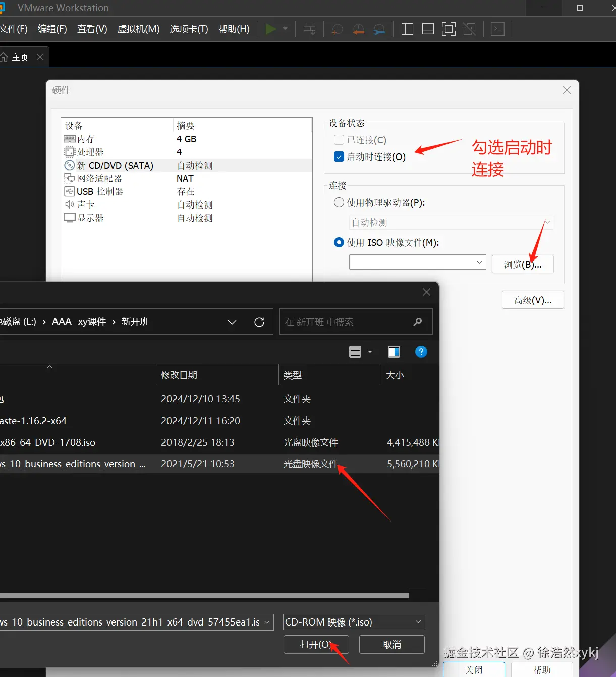Select the 使用物理驱动器(P) radio button
The height and width of the screenshot is (677, 616).
click(339, 202)
